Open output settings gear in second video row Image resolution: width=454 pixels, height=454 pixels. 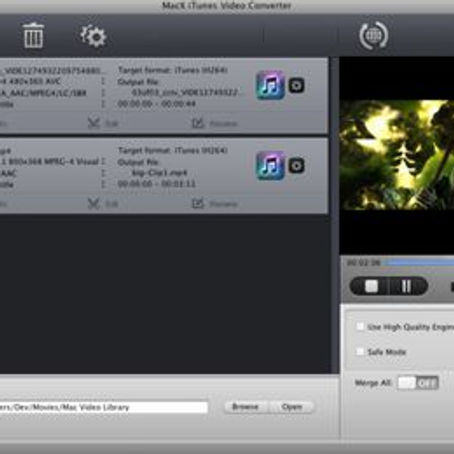pos(296,166)
